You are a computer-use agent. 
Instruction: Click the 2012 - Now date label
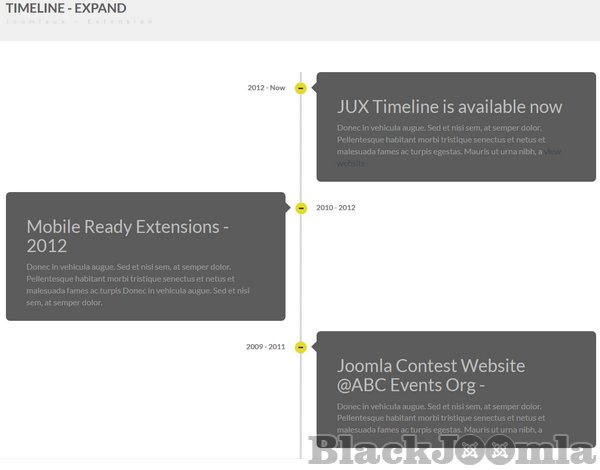pyautogui.click(x=266, y=88)
